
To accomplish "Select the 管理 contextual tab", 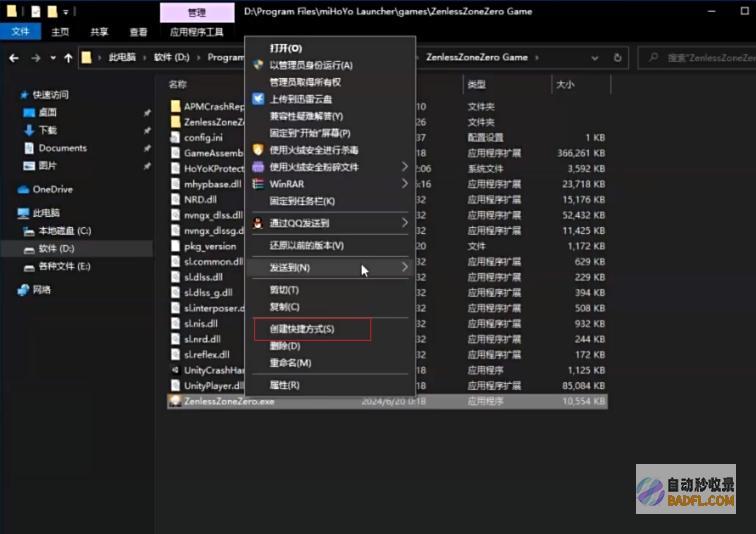I will click(197, 13).
